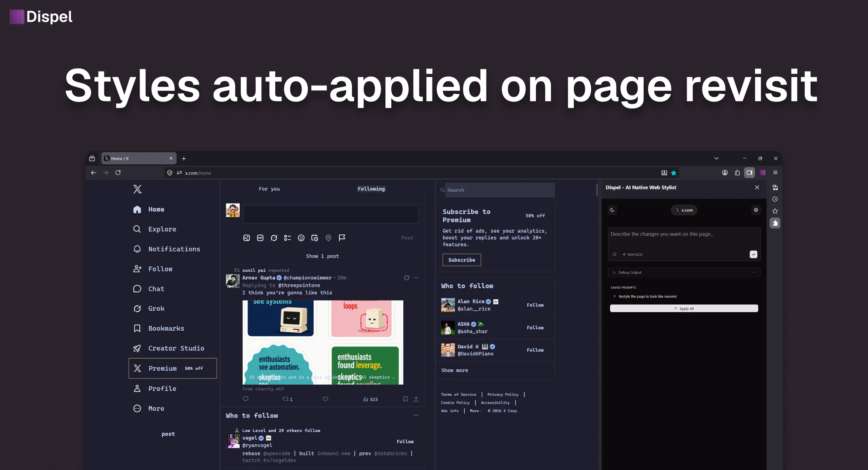Open the emoji picker in composer
The image size is (868, 470).
(301, 238)
